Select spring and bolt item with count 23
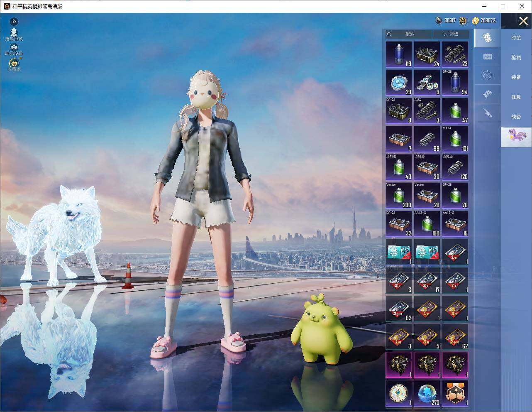The height and width of the screenshot is (412, 532). pyautogui.click(x=455, y=54)
